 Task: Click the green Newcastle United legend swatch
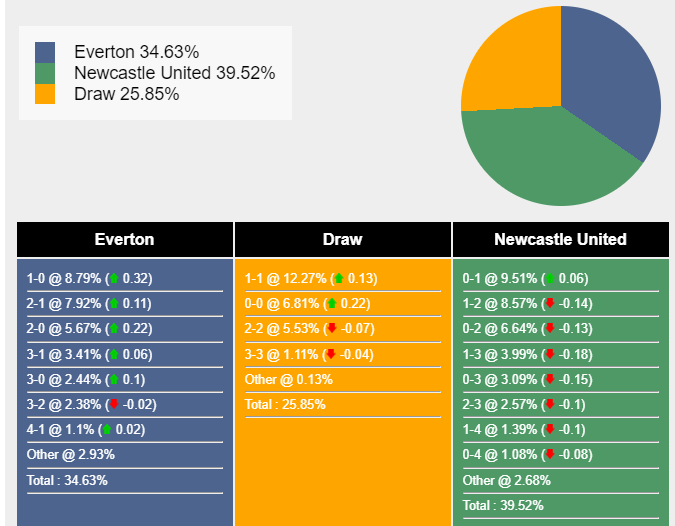(x=45, y=73)
